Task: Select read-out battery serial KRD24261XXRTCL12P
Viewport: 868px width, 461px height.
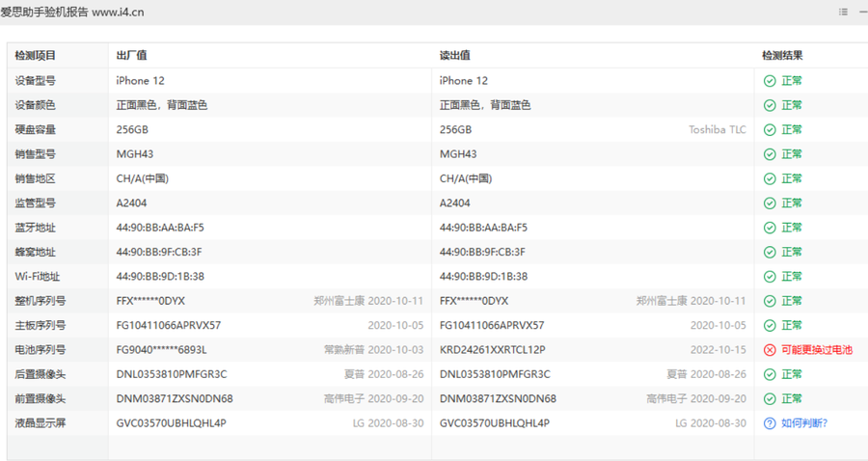Action: click(x=492, y=350)
